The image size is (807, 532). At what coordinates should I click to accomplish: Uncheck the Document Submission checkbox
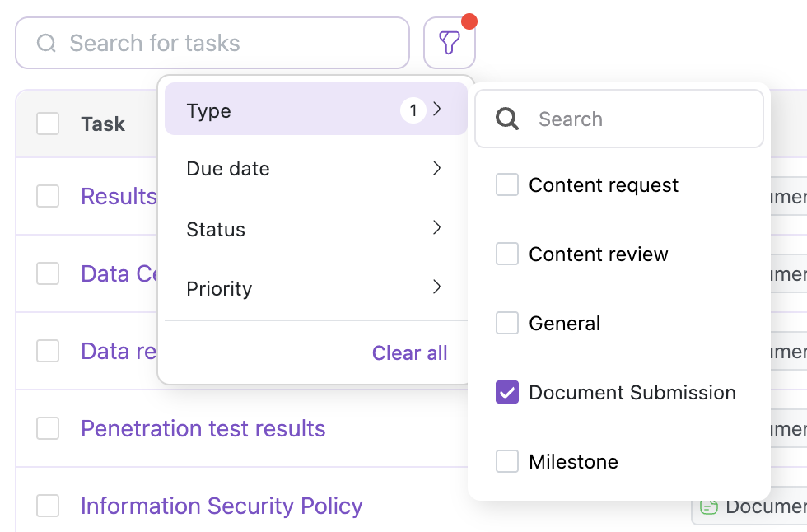click(507, 393)
